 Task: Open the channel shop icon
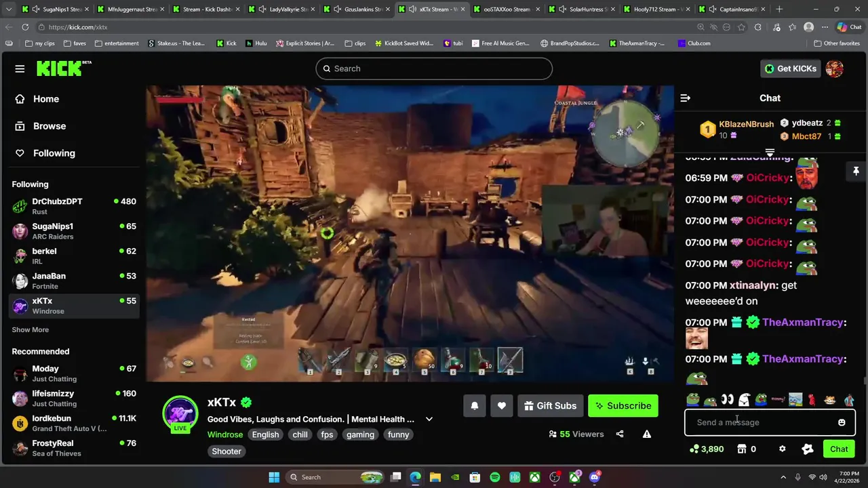(x=742, y=449)
